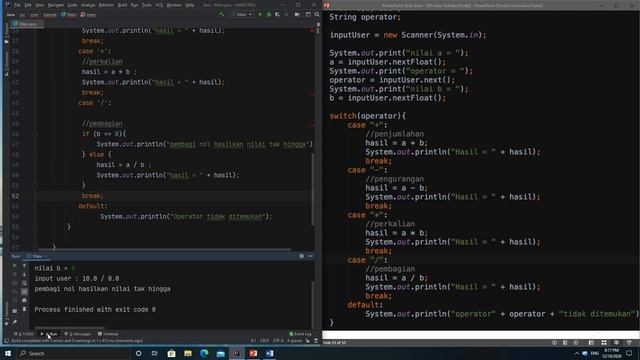Click the editor vertical scrollbar
640x360 pixels.
[x=313, y=189]
